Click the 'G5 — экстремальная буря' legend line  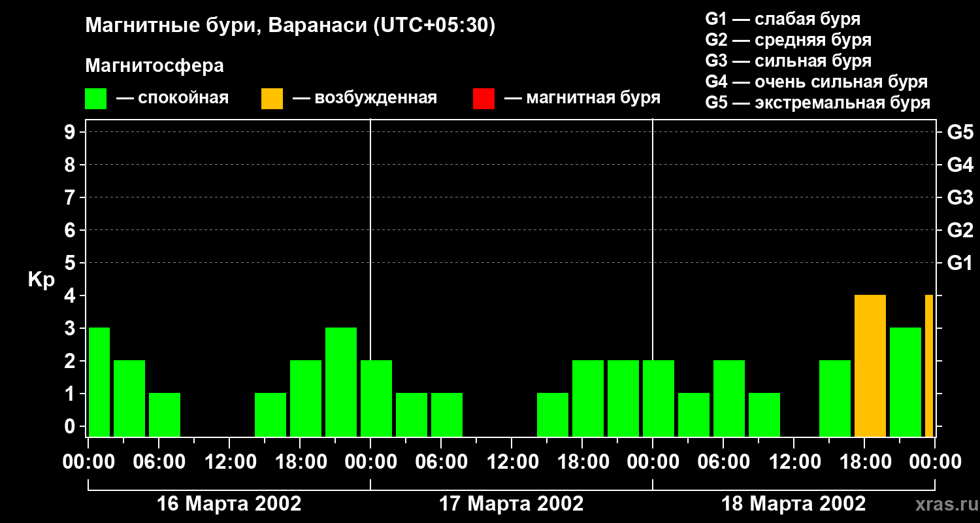tap(817, 103)
